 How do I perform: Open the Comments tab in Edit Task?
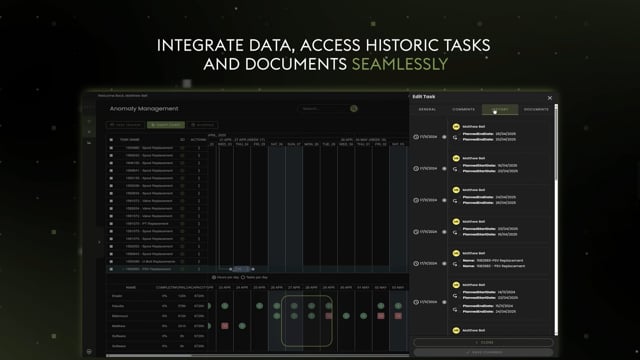[x=463, y=109]
